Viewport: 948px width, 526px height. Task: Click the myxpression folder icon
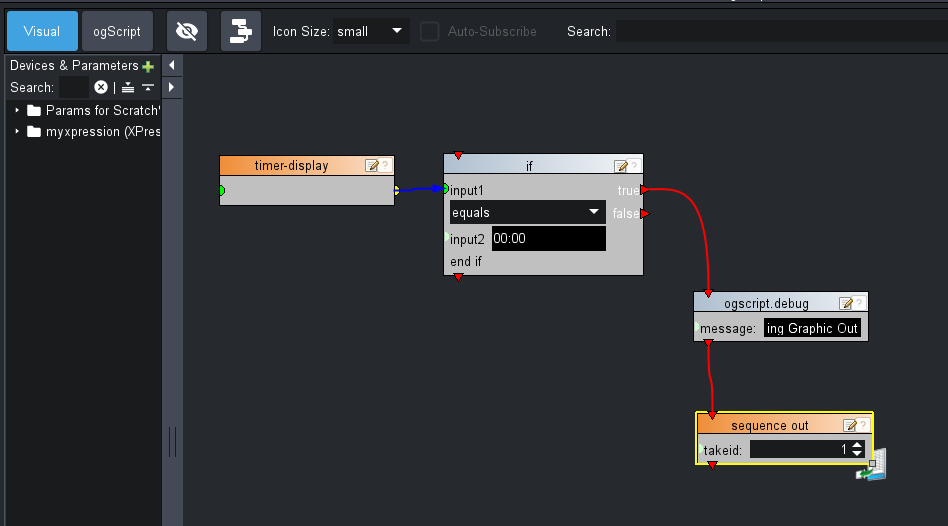tap(34, 131)
